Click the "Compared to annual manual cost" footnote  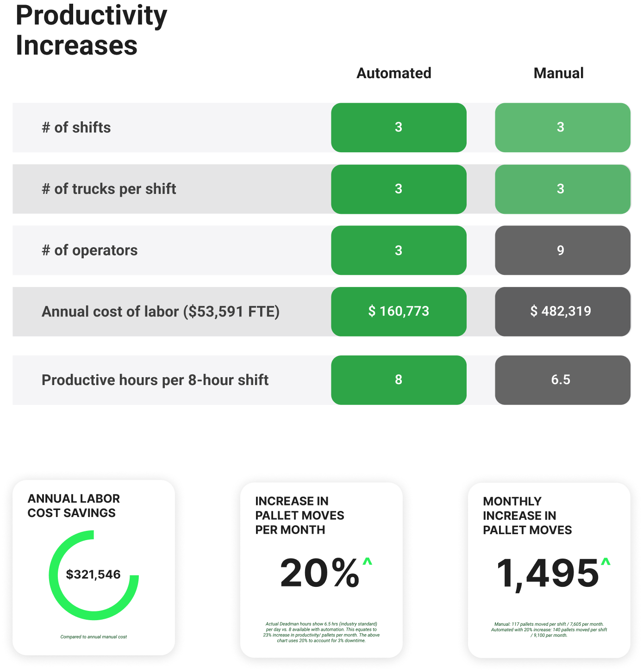coord(94,637)
